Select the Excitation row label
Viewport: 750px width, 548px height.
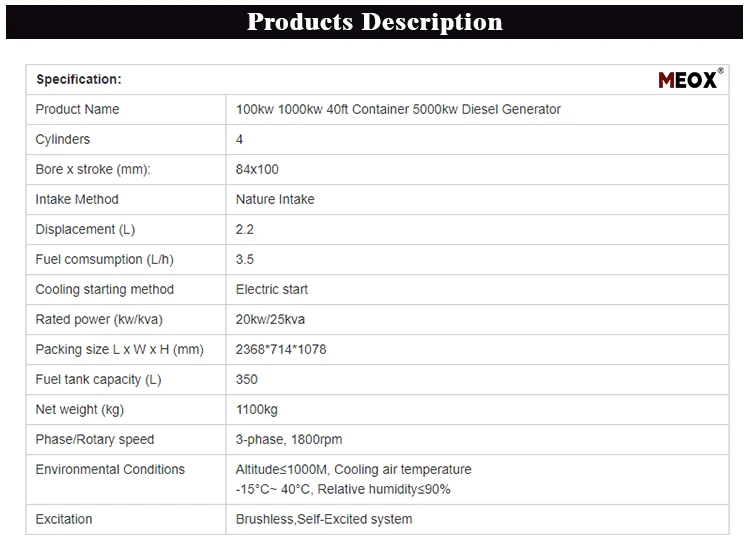(x=64, y=519)
